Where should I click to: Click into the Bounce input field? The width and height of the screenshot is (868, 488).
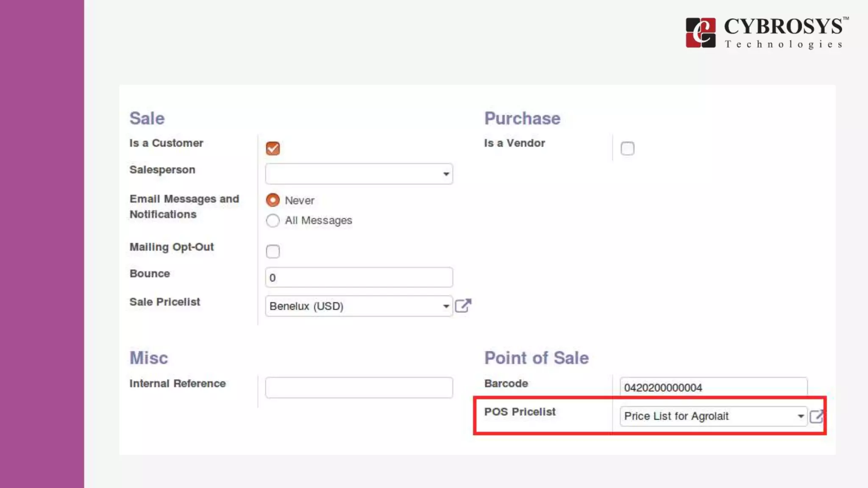click(359, 277)
